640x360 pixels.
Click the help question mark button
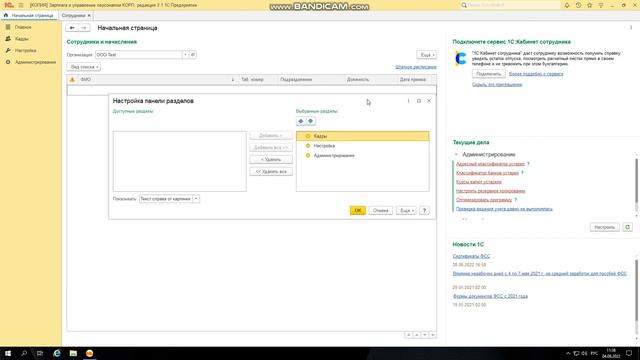[x=424, y=210]
